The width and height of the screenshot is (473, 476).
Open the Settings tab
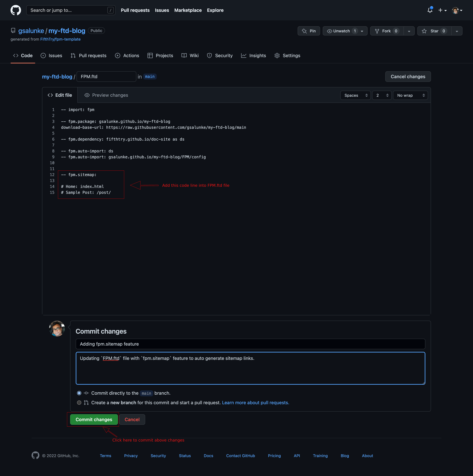click(287, 56)
